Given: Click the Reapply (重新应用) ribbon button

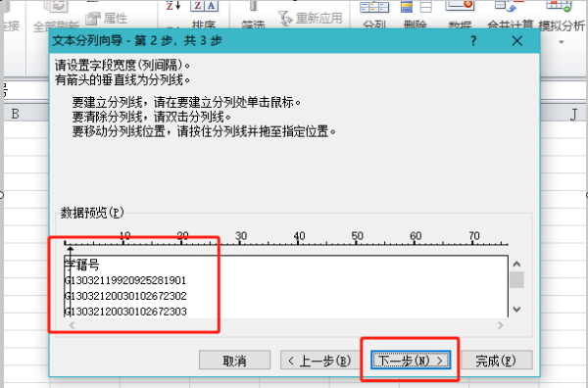Looking at the screenshot, I should coord(311,18).
